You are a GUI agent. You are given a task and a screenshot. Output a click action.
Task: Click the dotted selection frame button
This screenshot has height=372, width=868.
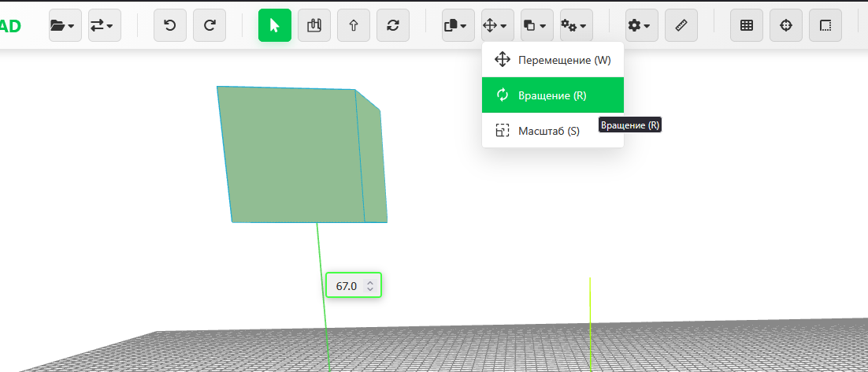tap(825, 25)
